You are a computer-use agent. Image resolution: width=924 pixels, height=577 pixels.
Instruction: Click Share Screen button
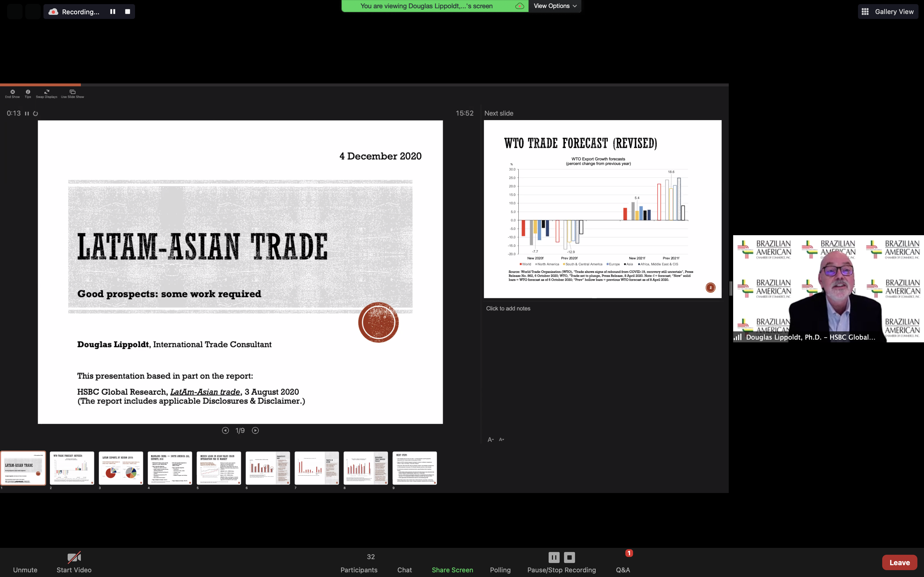(452, 569)
